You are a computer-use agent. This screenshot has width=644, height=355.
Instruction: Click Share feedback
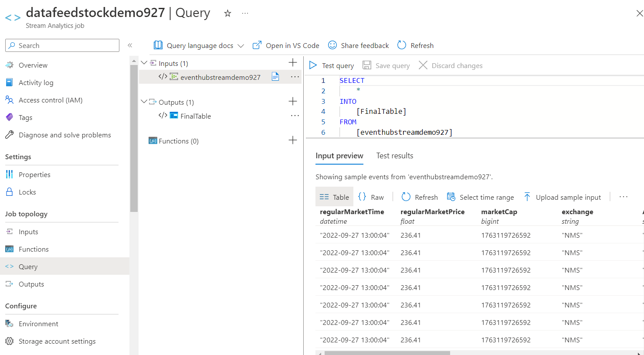(x=358, y=45)
